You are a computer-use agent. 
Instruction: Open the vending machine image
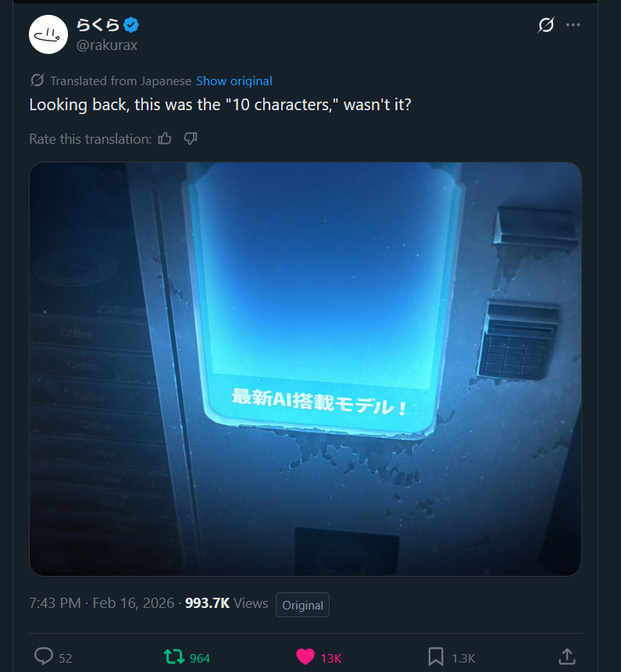[x=305, y=369]
